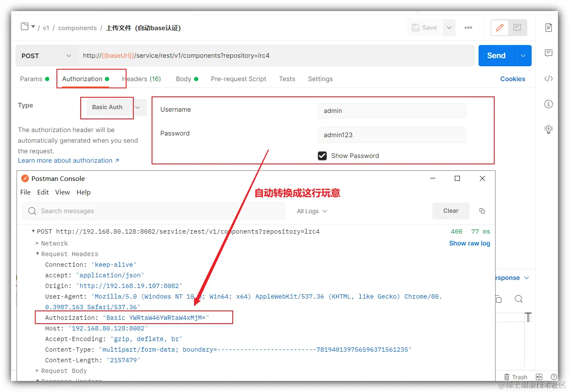
Task: Click the accept value "application/json"
Action: click(110, 275)
